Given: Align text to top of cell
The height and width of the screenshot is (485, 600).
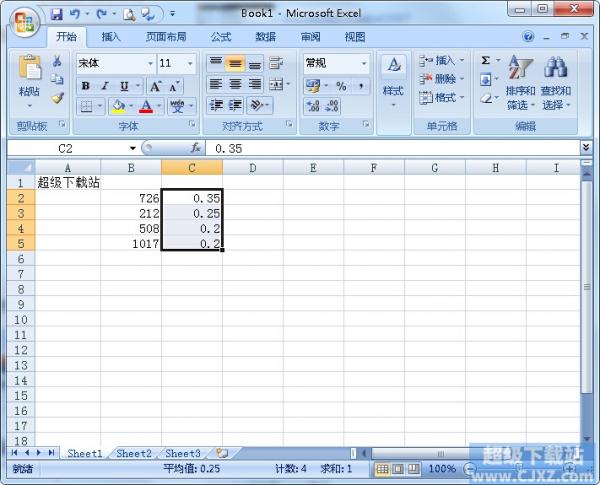Looking at the screenshot, I should point(216,63).
